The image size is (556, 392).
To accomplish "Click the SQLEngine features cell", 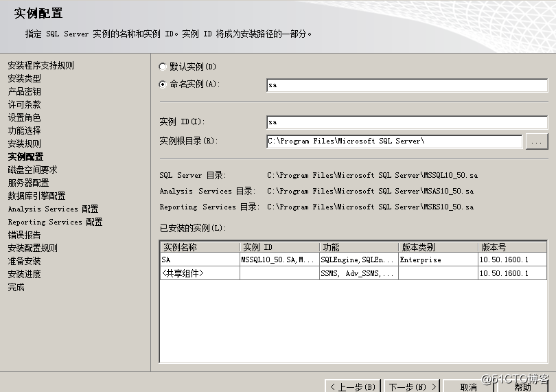I will (359, 260).
